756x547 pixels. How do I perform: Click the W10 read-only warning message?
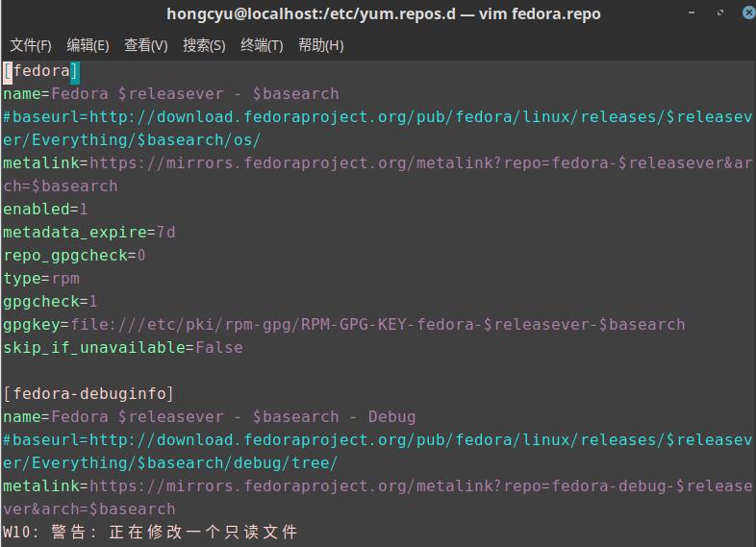[150, 532]
